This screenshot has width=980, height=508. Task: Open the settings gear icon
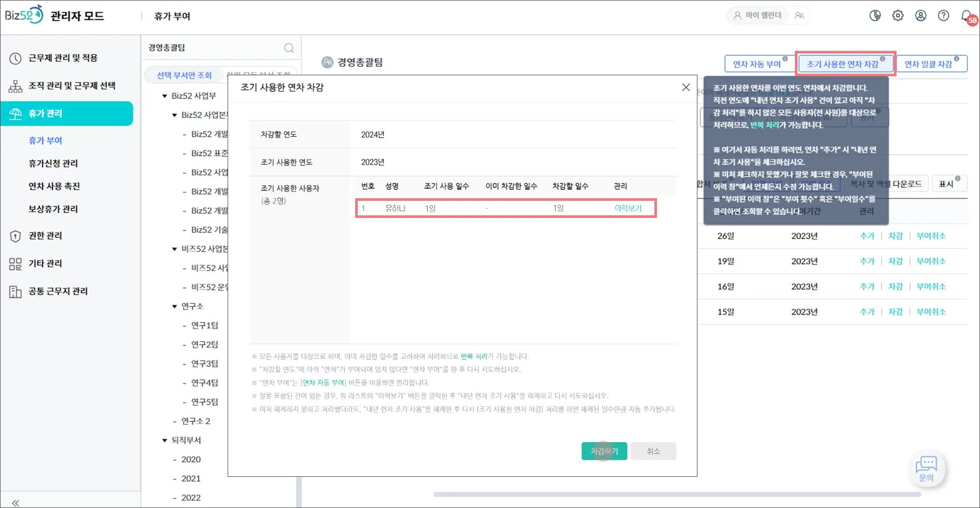click(898, 16)
